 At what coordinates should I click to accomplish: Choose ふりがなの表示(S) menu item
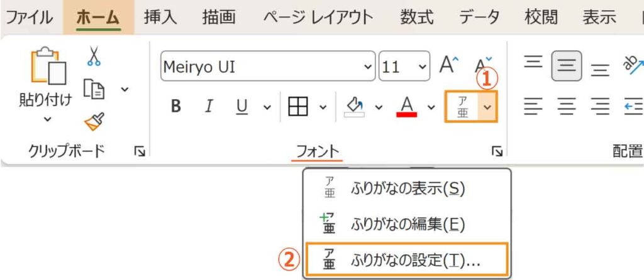tap(407, 189)
